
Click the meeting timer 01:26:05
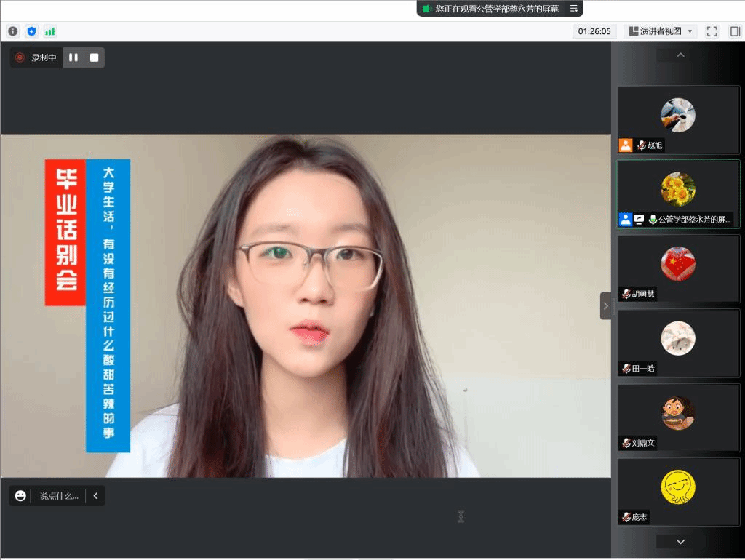[594, 31]
